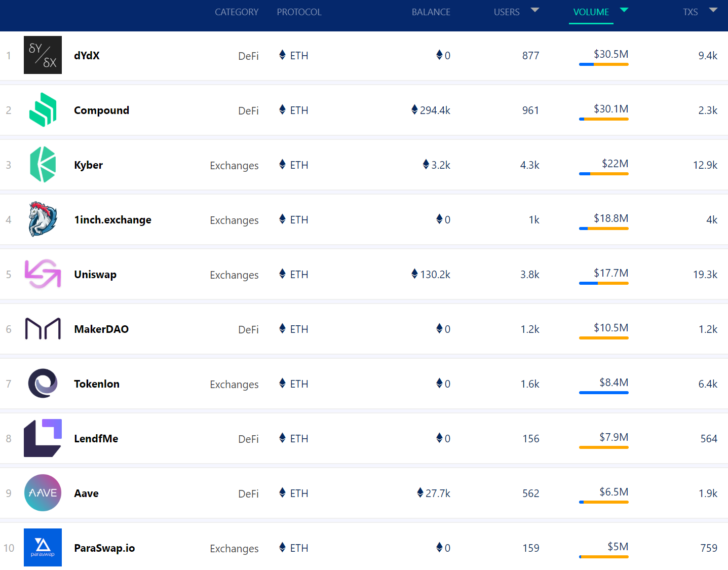Viewport: 728px width, 570px height.
Task: Open the Aave dapp name link
Action: 86,493
